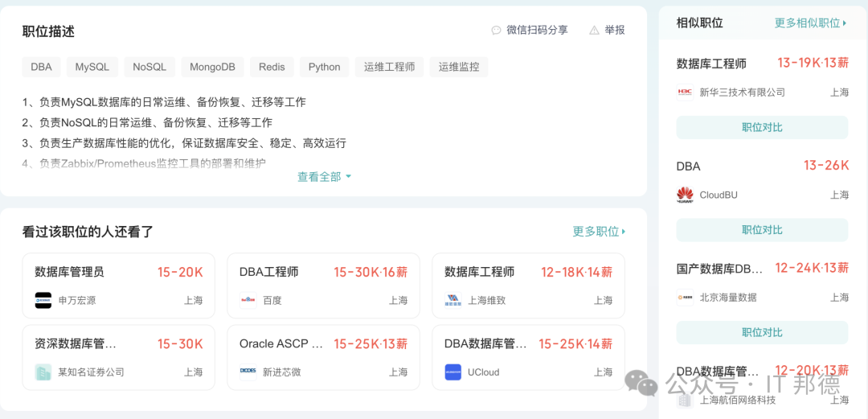
Task: Click 职位对比 under 数据库工程师 新华三
Action: coord(762,128)
